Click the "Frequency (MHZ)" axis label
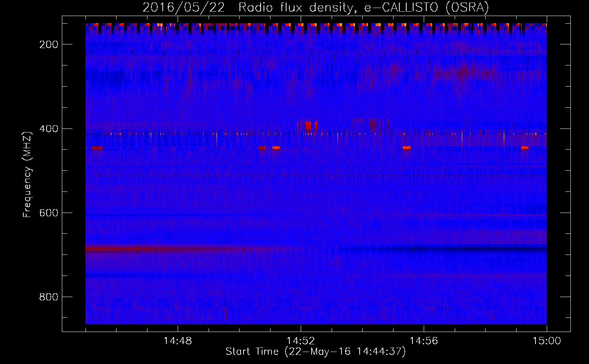The width and height of the screenshot is (589, 364). tap(27, 174)
